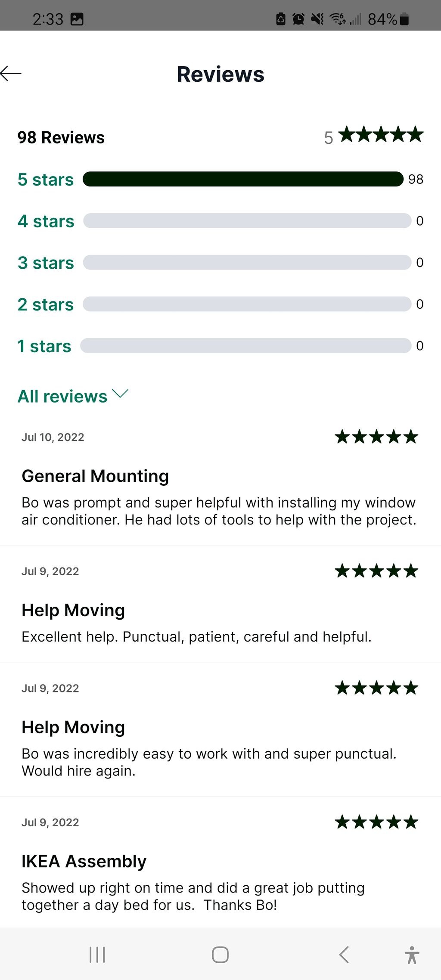
Task: Tap the battery icon in status bar
Action: click(x=404, y=19)
